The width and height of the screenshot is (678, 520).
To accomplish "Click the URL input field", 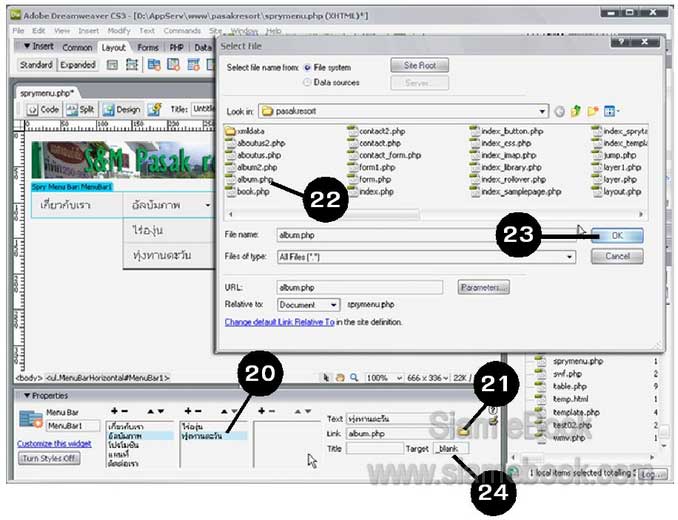I will 359,287.
